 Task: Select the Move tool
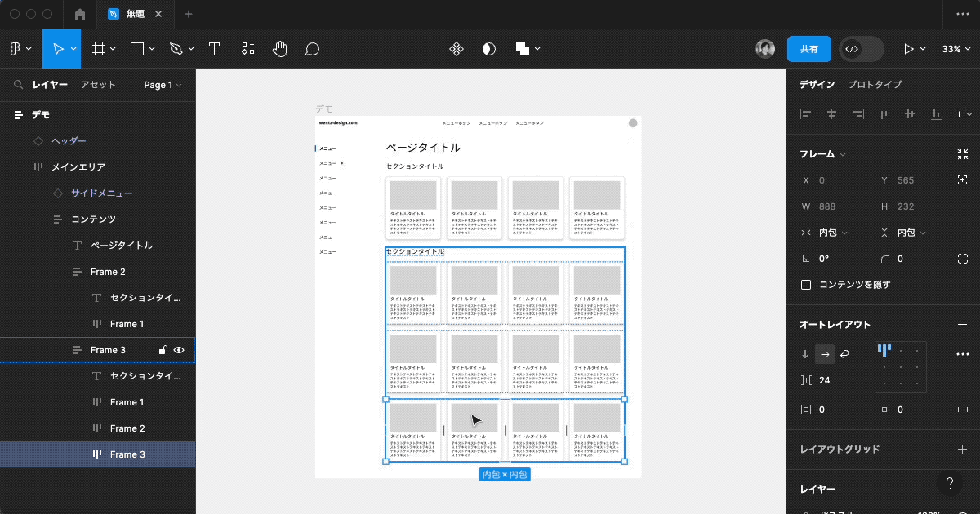click(58, 49)
